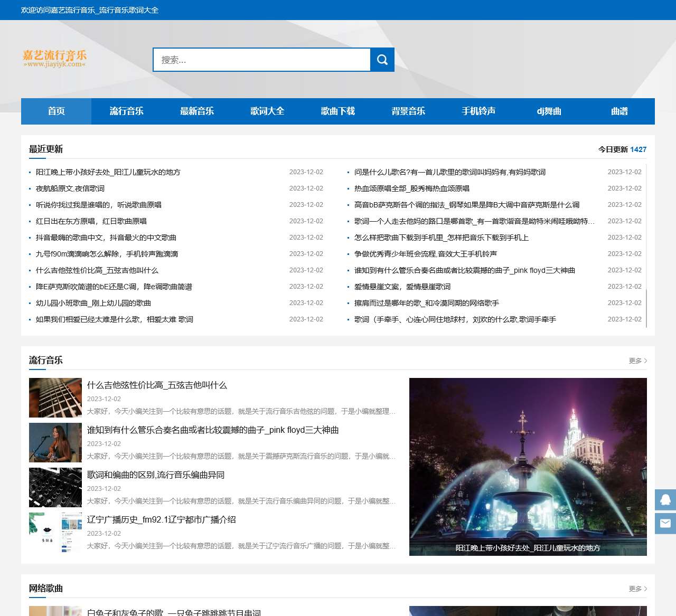Select 手机铃声 in the navigation bar

click(x=478, y=111)
